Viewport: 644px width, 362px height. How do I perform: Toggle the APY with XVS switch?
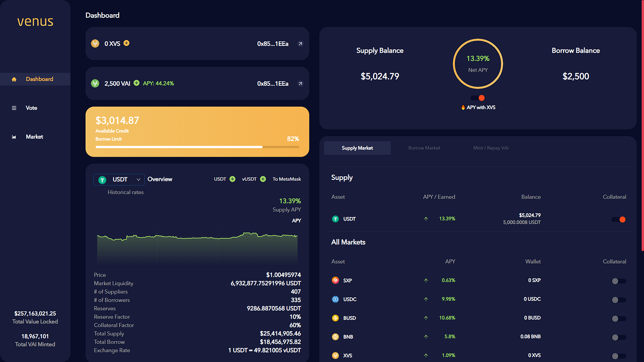(478, 98)
